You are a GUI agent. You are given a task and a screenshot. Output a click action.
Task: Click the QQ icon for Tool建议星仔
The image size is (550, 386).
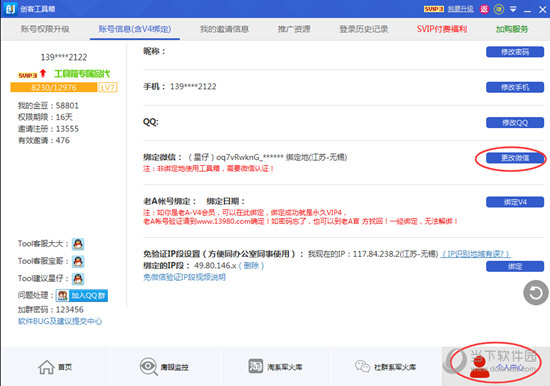(78, 279)
